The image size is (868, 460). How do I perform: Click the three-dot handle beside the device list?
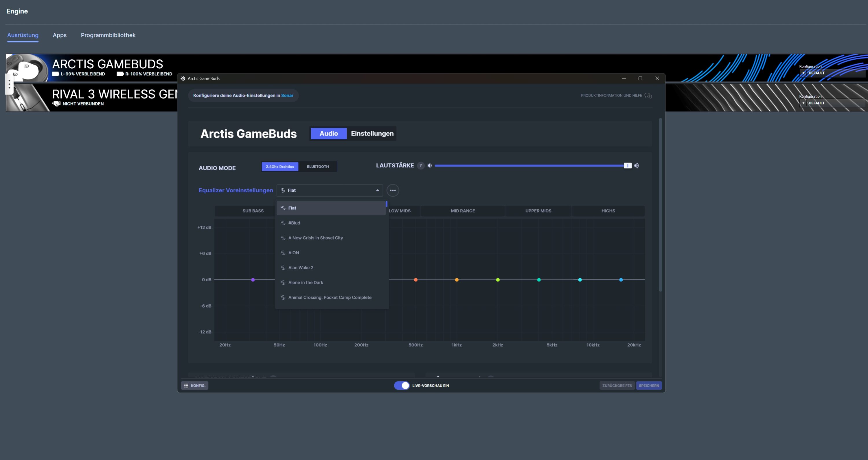point(10,84)
